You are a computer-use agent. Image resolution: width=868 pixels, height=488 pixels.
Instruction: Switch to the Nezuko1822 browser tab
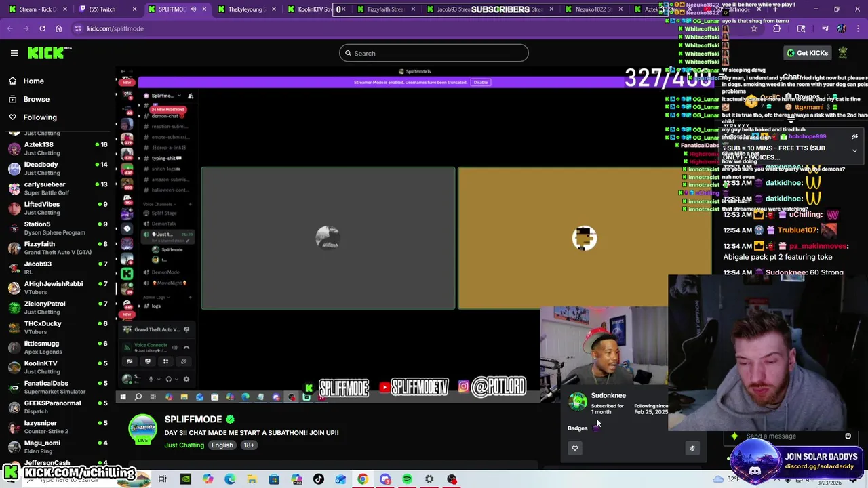[594, 9]
